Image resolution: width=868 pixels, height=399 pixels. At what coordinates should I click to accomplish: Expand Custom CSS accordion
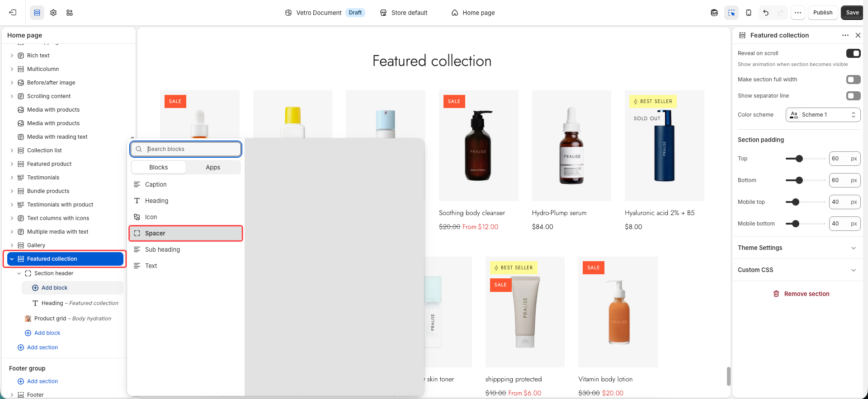[797, 270]
